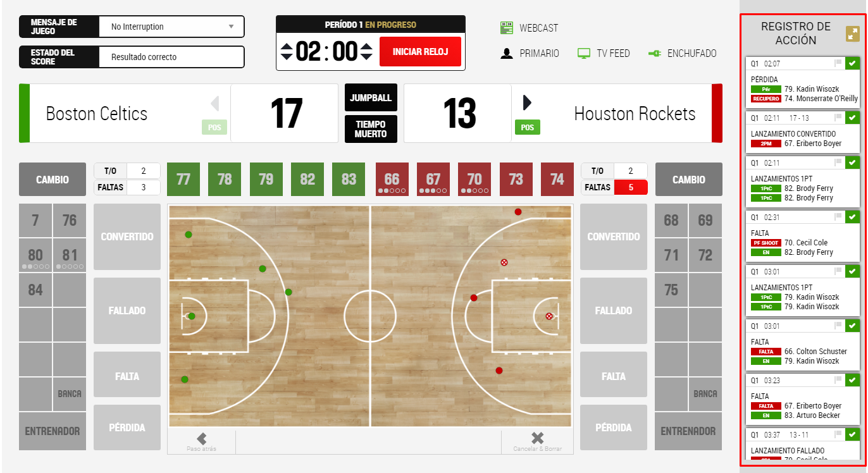Select Rockets on-court player 66
Image resolution: width=868 pixels, height=473 pixels.
click(x=392, y=180)
